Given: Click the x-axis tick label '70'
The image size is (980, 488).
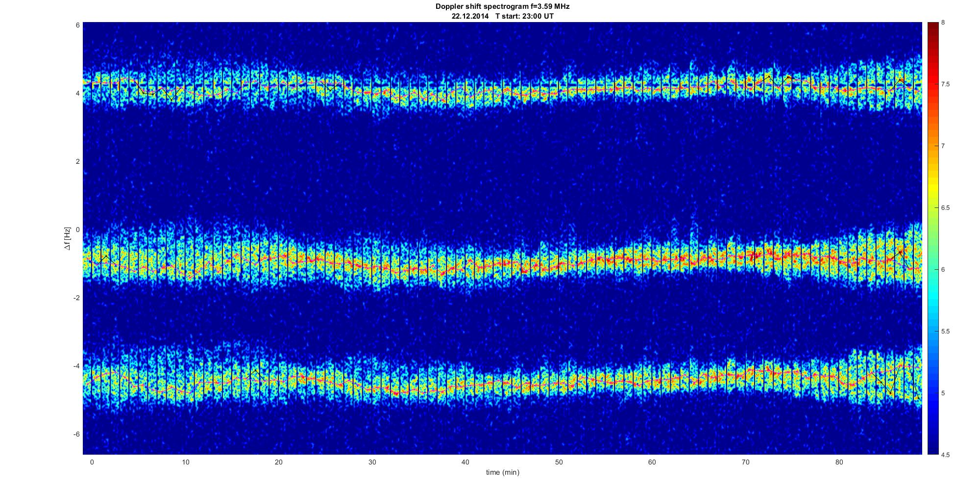Looking at the screenshot, I should (745, 462).
